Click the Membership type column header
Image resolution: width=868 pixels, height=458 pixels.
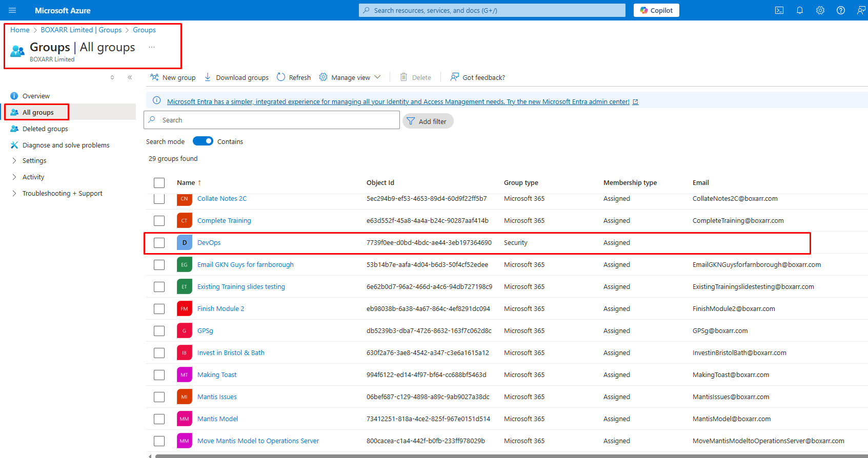click(630, 183)
